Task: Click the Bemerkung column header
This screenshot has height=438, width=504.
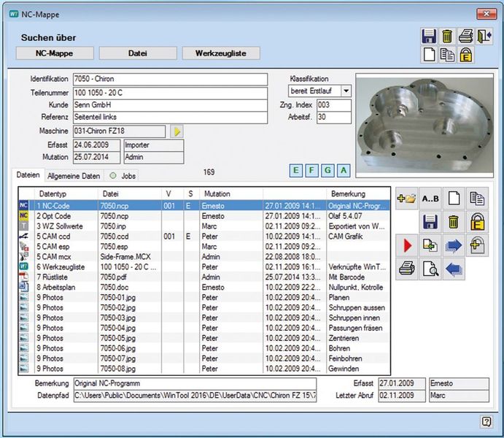Action: point(358,194)
